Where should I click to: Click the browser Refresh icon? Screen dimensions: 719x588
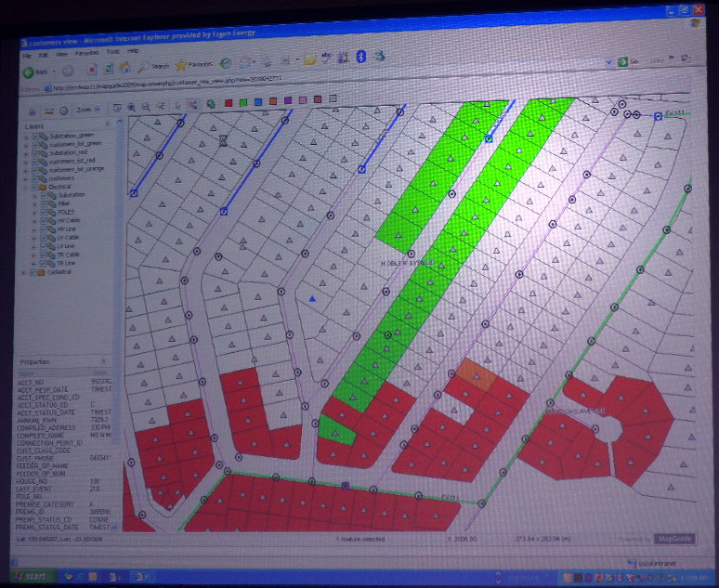pos(108,69)
